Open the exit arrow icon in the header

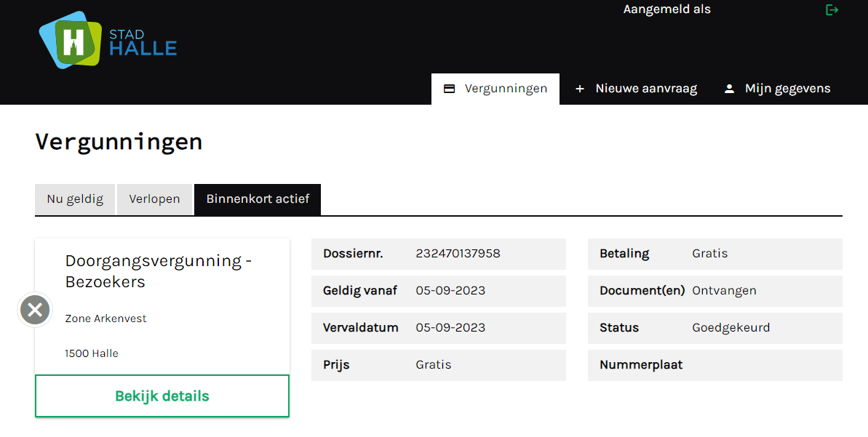coord(832,9)
